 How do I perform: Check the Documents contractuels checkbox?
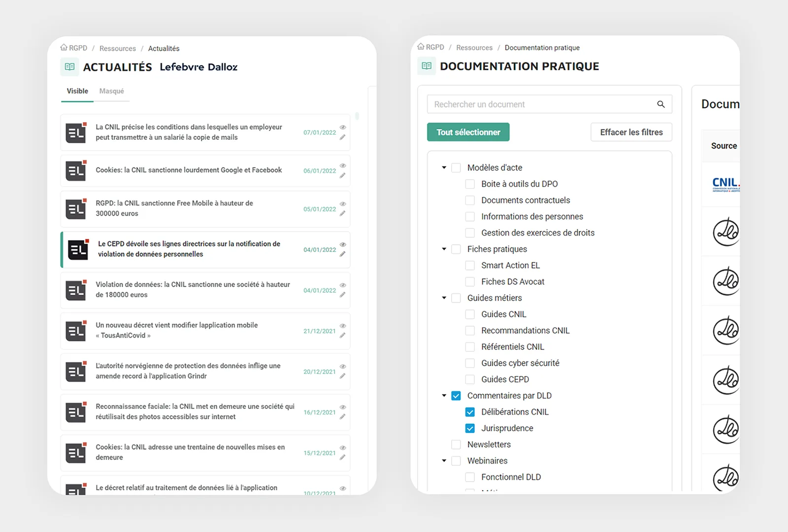[470, 200]
